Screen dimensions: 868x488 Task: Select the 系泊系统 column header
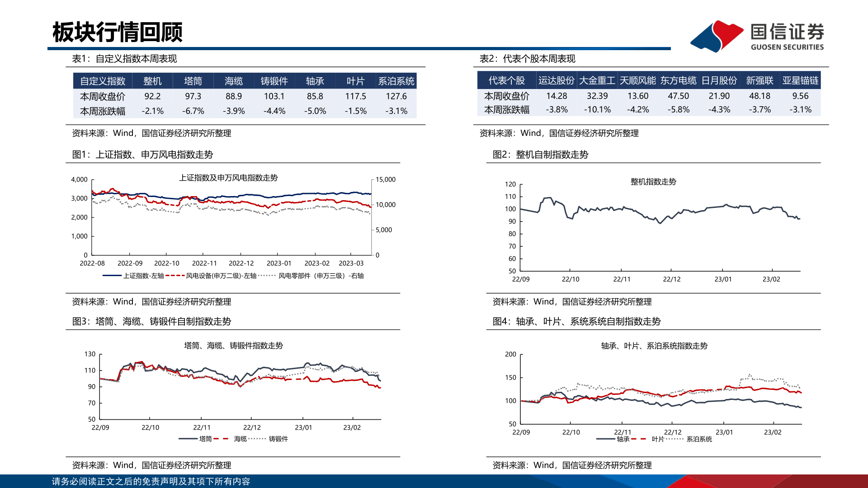[x=396, y=81]
